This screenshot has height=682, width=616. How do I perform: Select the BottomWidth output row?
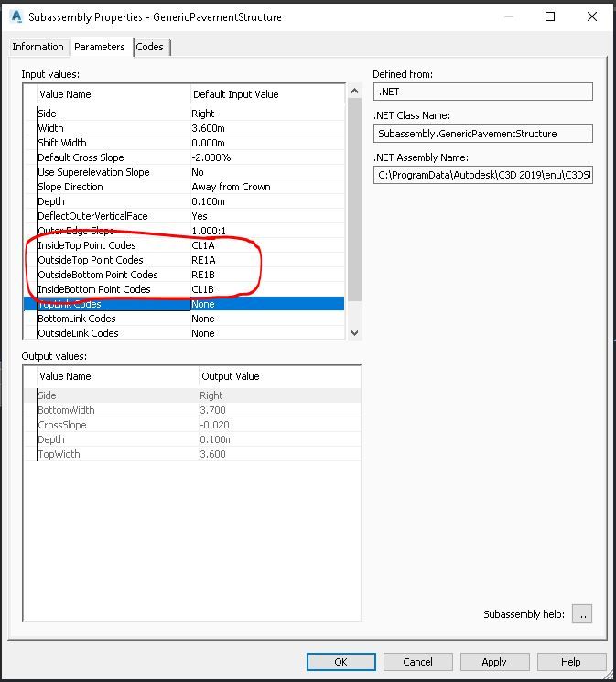pyautogui.click(x=192, y=410)
